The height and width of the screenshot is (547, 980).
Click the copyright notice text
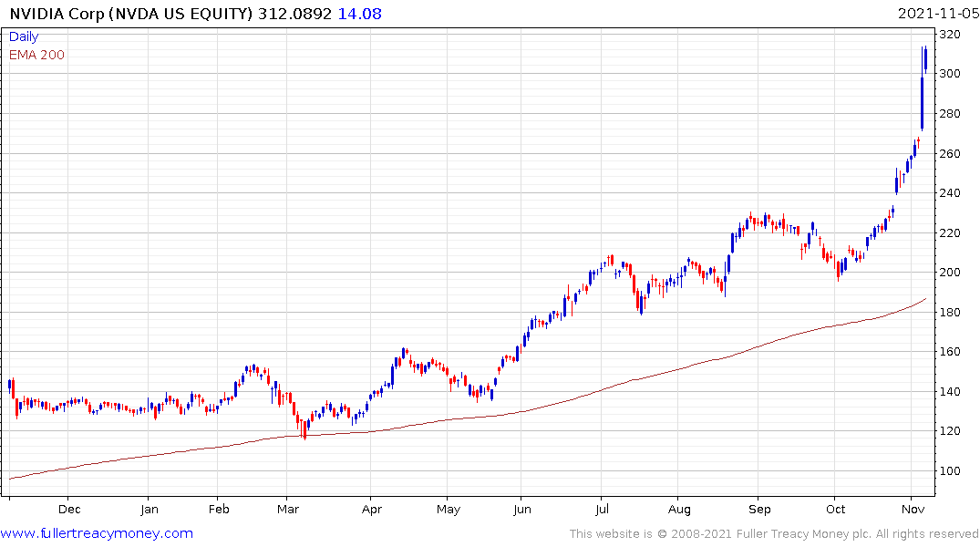click(774, 534)
